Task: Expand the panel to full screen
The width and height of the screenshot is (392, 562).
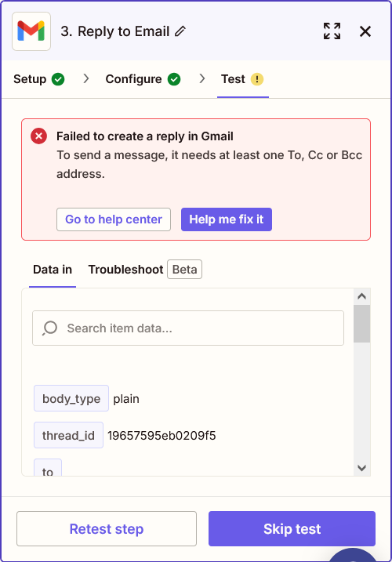Action: [332, 31]
